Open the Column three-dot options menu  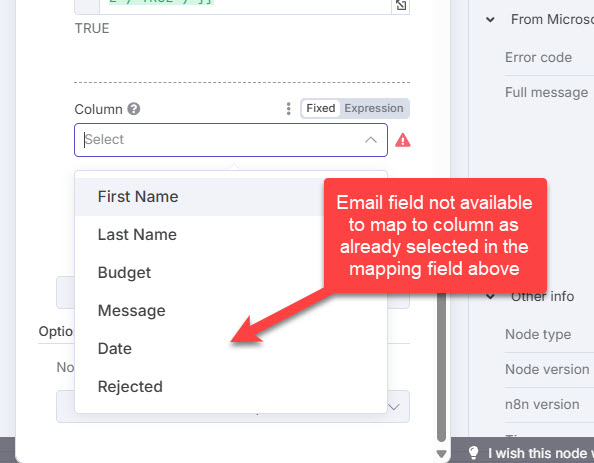289,109
